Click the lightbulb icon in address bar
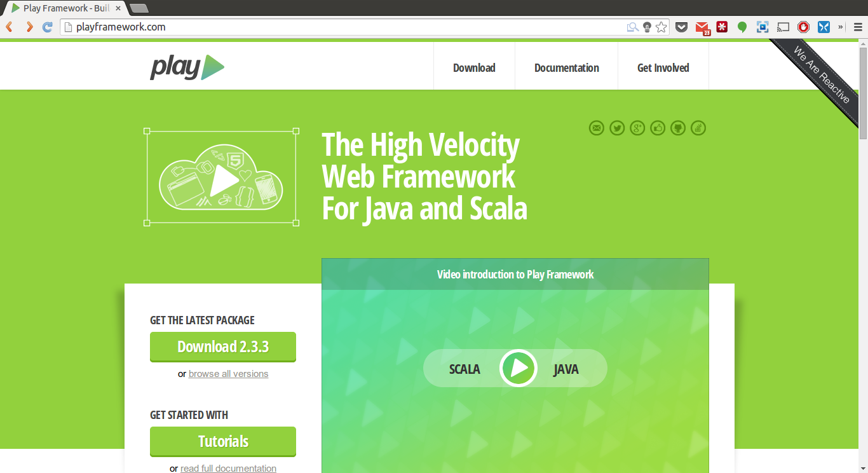The height and width of the screenshot is (473, 868). 647,27
